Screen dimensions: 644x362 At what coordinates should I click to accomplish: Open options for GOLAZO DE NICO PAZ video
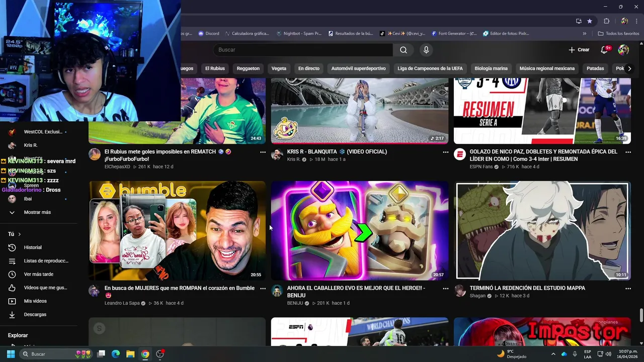(x=628, y=152)
